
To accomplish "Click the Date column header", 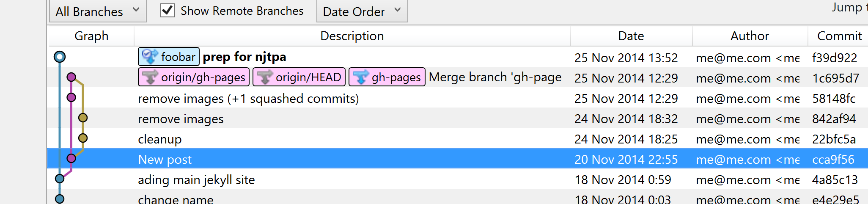I will (x=631, y=36).
